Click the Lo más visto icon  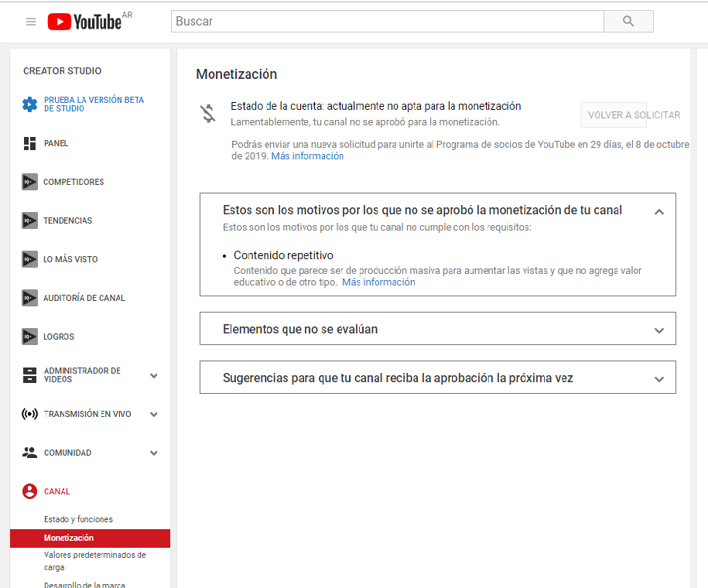click(30, 259)
